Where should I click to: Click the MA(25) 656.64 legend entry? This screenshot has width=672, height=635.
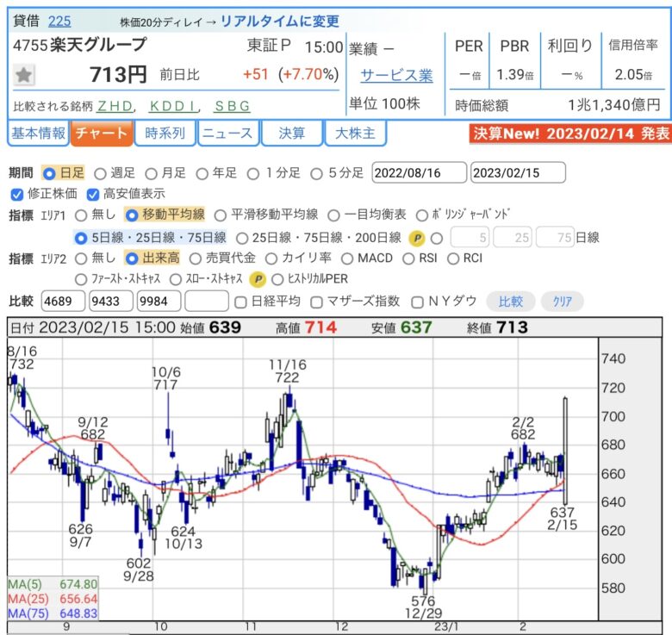click(53, 599)
